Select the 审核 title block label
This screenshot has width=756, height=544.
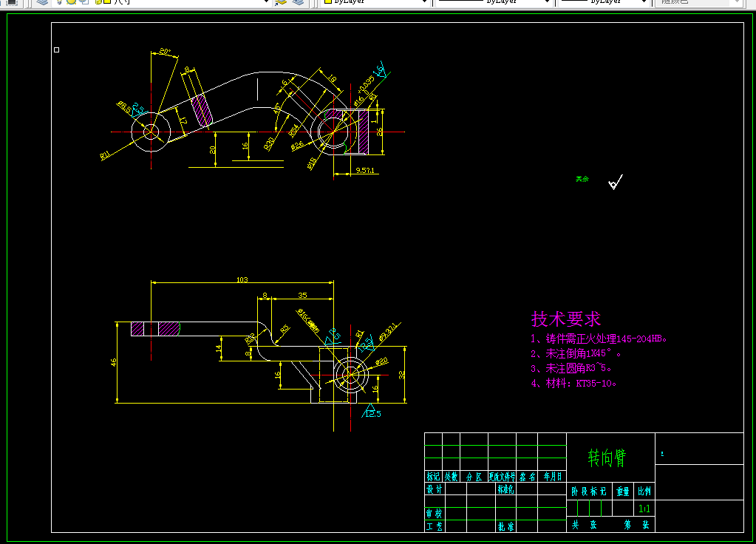(434, 514)
